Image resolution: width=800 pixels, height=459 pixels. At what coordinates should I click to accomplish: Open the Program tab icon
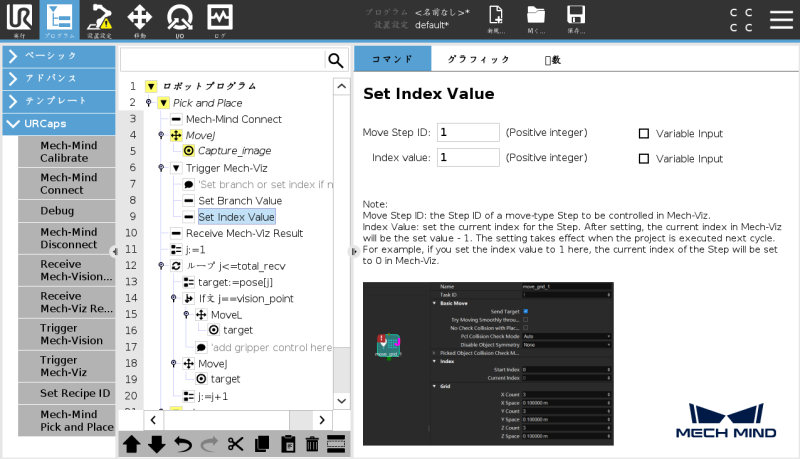pos(59,19)
